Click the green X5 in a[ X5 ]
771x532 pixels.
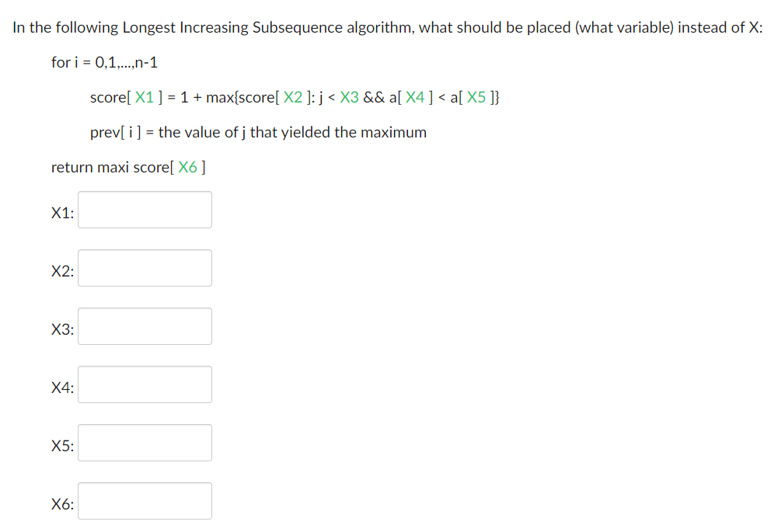[x=476, y=97]
